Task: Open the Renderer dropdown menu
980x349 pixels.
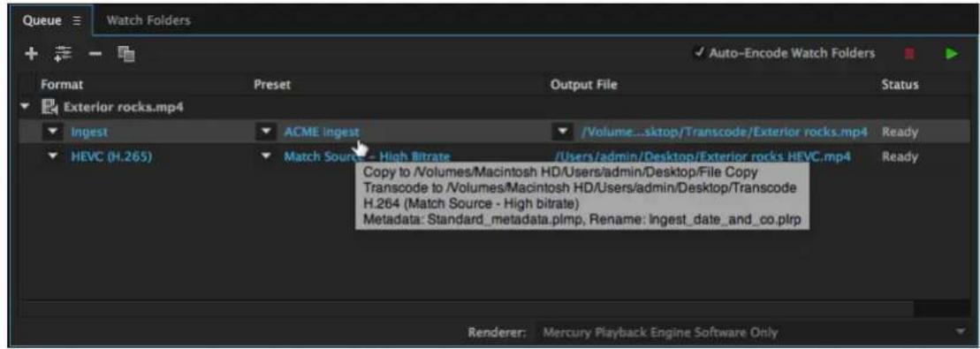Action: [x=753, y=332]
